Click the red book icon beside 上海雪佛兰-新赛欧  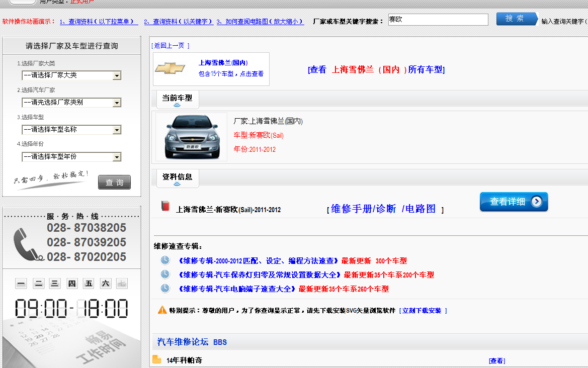click(x=165, y=206)
